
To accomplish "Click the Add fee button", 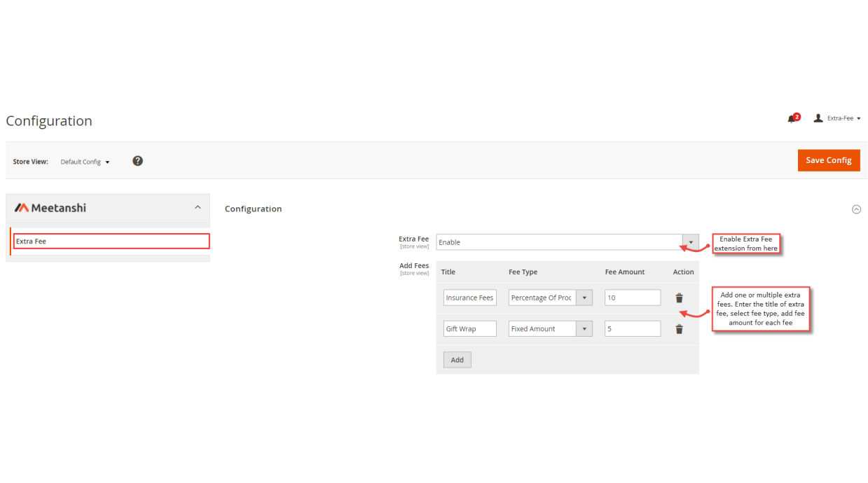I will pyautogui.click(x=457, y=360).
